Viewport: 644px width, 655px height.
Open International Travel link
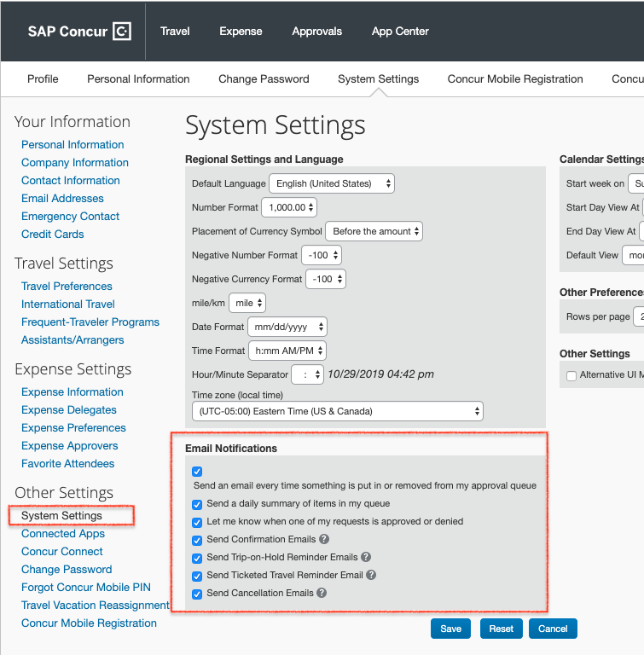point(68,304)
